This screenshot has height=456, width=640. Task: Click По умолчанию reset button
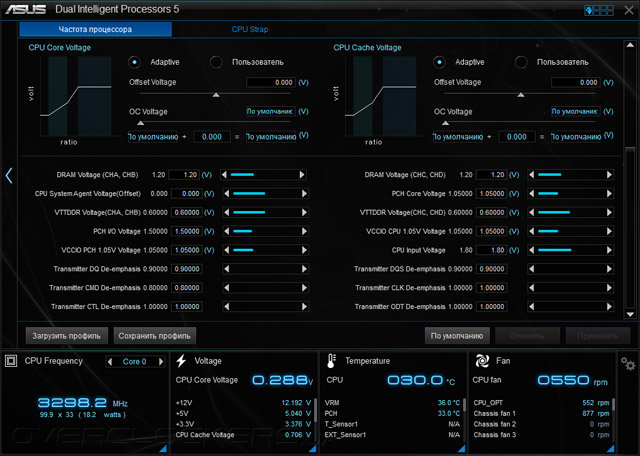click(457, 336)
